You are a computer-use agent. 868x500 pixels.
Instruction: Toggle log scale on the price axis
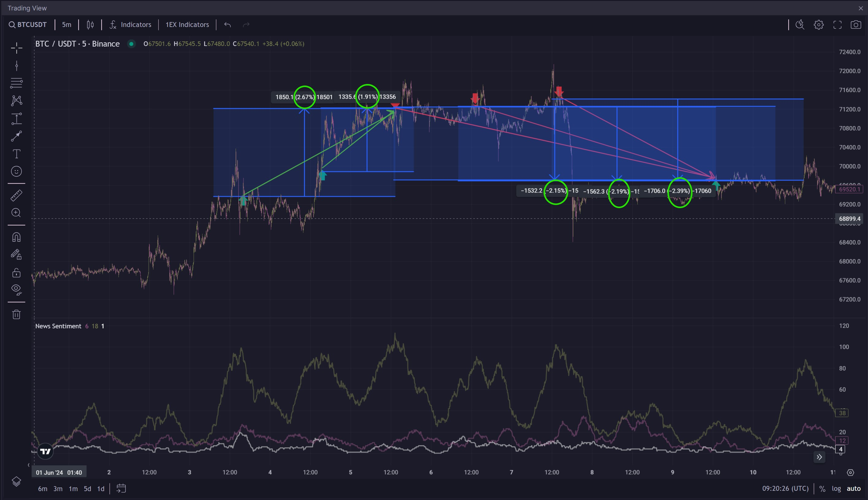click(x=836, y=488)
